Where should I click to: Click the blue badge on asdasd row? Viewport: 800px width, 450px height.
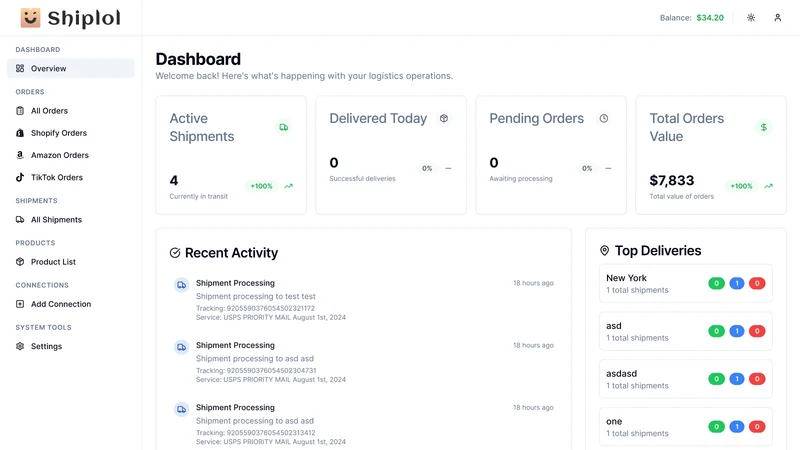[x=737, y=379]
